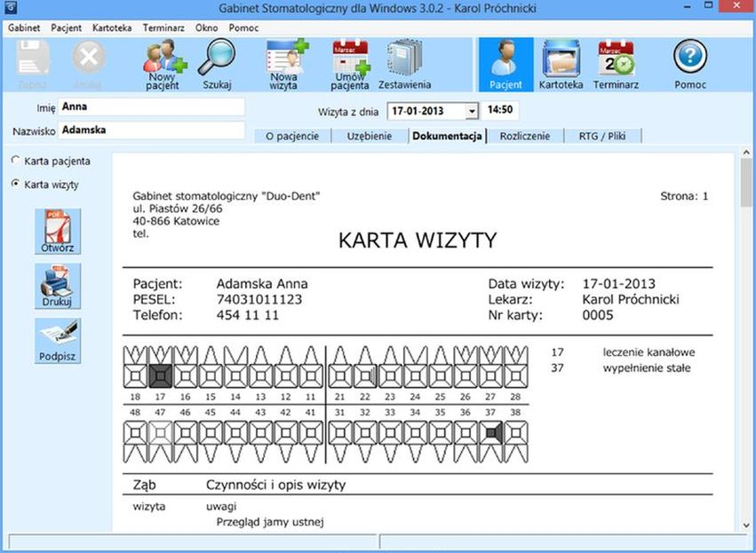Open the Gabinet menu

25,28
